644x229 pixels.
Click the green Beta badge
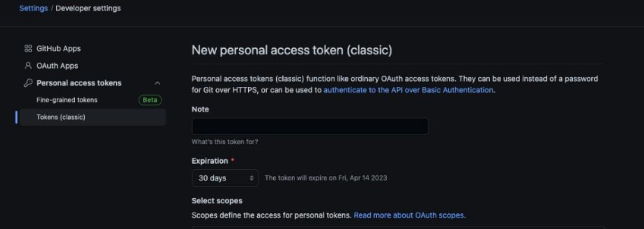[x=150, y=100]
